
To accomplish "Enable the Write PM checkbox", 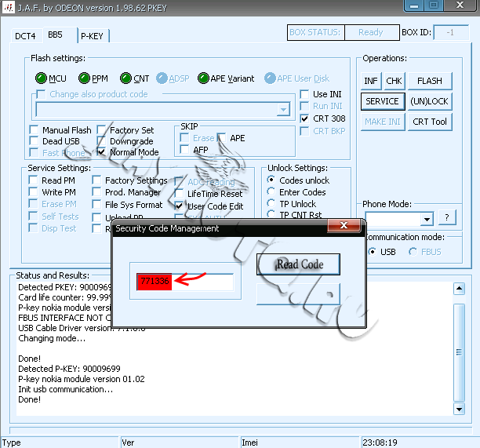I will 33,192.
